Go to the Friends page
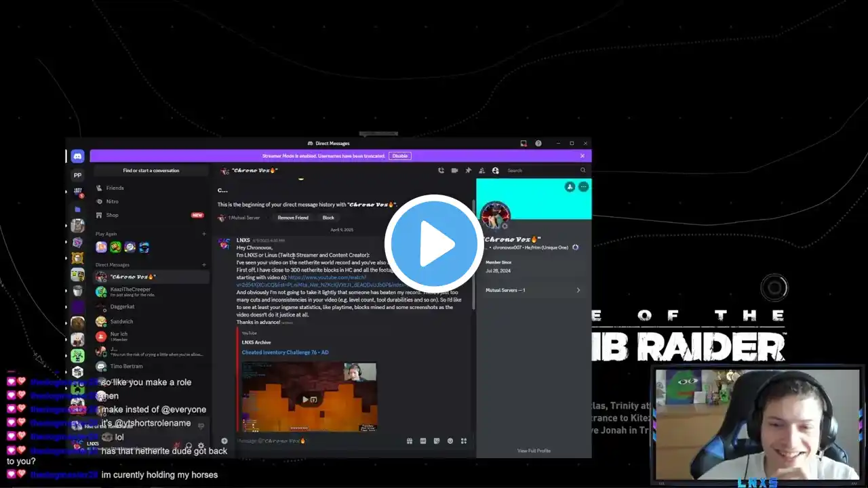868x488 pixels. pyautogui.click(x=151, y=188)
